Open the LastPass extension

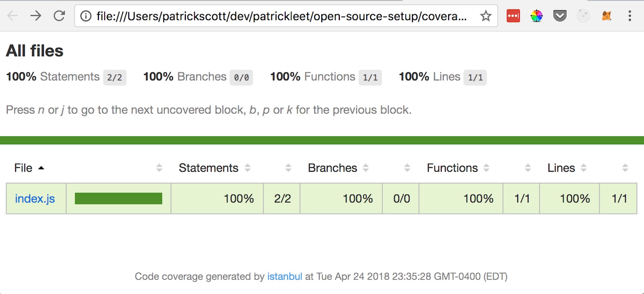coord(513,16)
